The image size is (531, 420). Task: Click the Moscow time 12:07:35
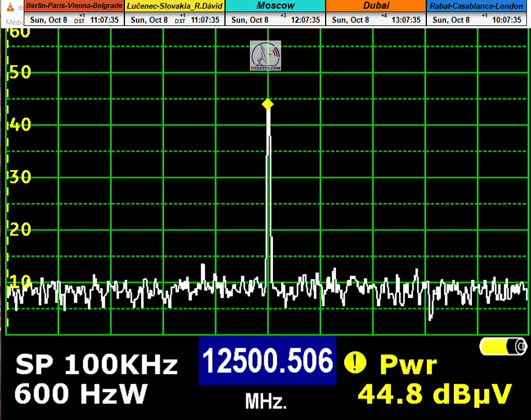[x=305, y=20]
